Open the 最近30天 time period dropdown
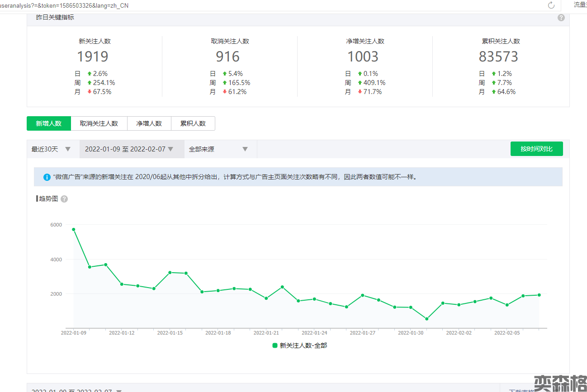This screenshot has width=587, height=392. [x=51, y=149]
